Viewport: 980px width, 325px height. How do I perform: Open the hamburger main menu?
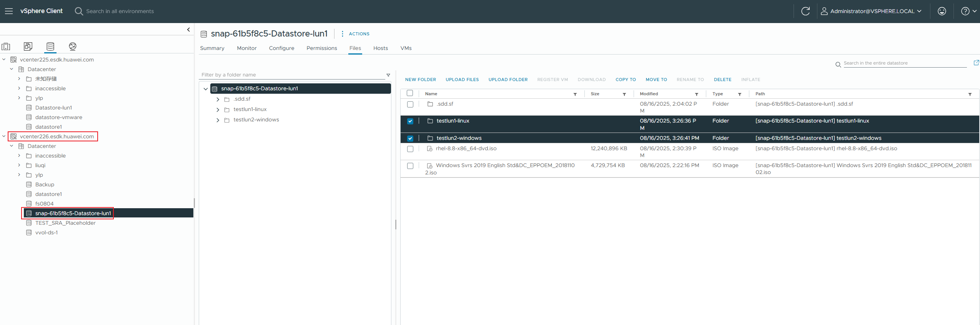(9, 11)
